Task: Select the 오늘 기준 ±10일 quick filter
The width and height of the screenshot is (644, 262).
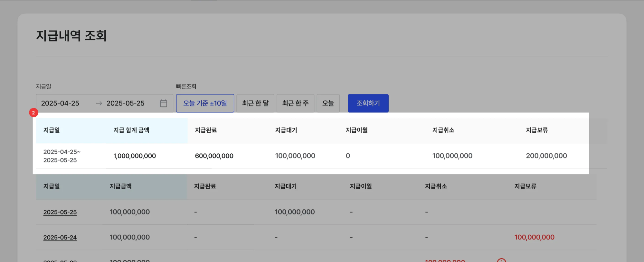Action: coord(205,103)
